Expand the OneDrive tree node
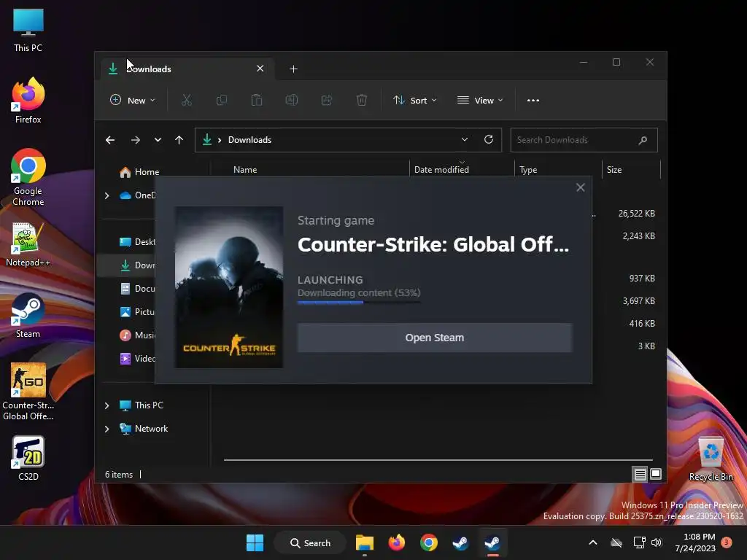 tap(107, 195)
